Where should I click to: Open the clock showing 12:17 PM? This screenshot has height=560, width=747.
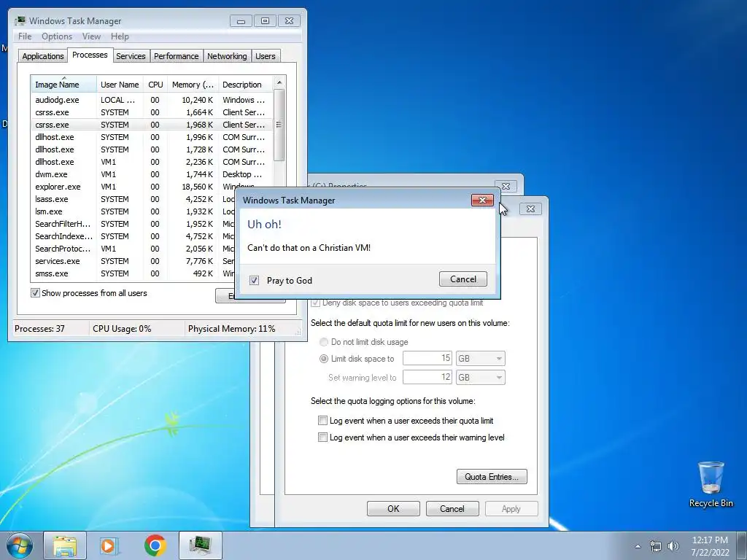pyautogui.click(x=710, y=546)
